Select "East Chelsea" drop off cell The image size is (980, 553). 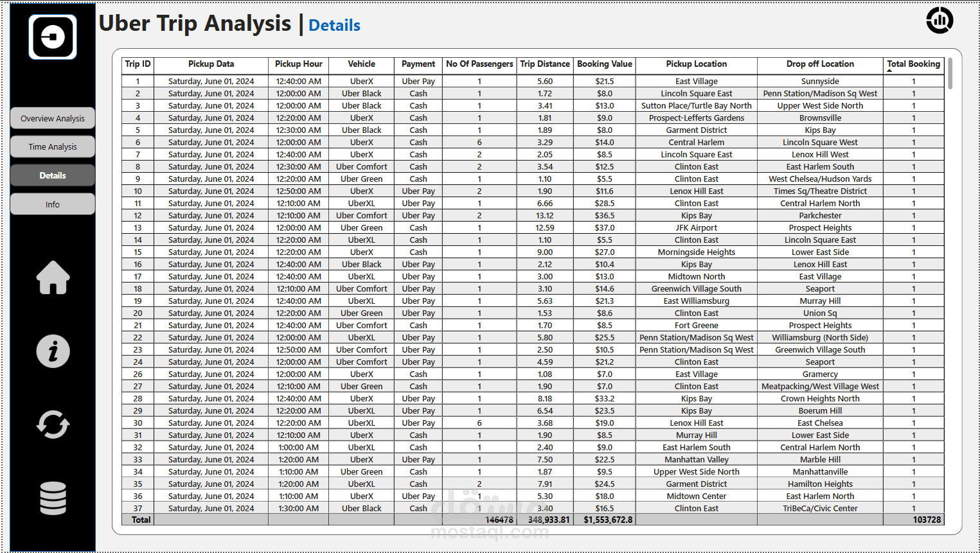point(820,423)
